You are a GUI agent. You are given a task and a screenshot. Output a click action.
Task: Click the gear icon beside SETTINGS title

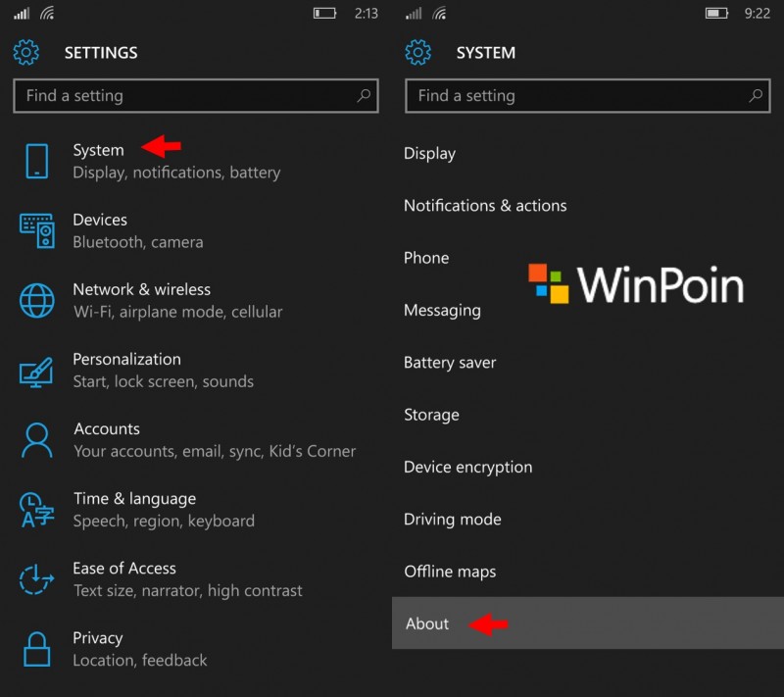26,53
